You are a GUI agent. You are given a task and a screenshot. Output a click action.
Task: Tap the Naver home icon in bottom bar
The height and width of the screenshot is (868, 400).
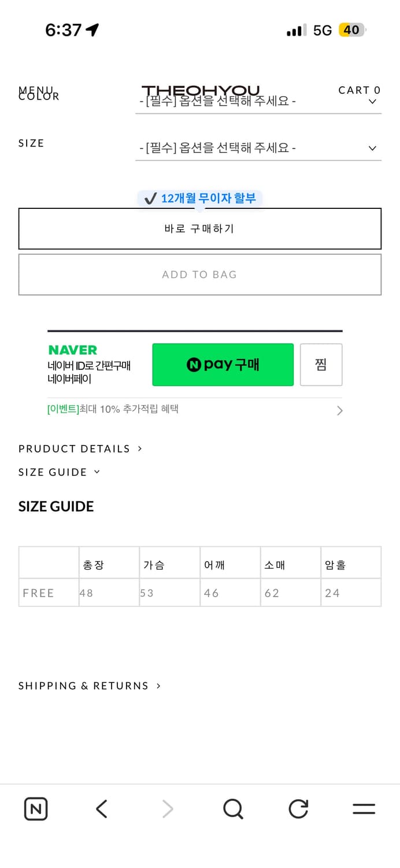click(x=36, y=808)
